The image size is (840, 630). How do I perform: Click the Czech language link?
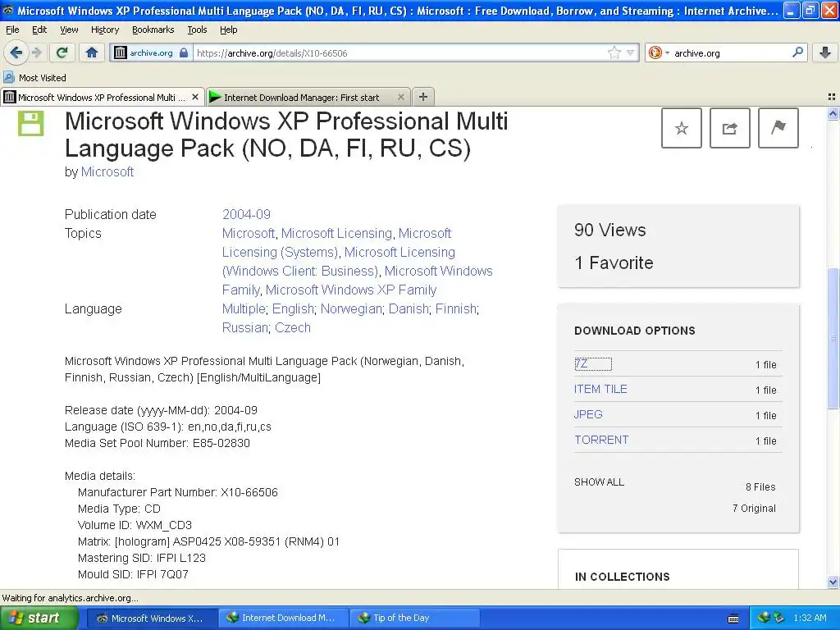coord(293,328)
